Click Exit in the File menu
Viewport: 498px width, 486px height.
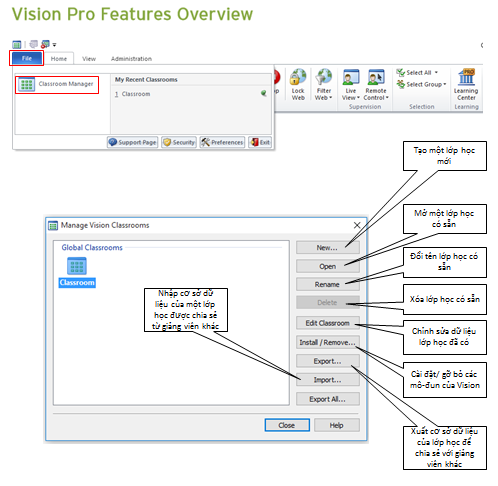click(260, 142)
